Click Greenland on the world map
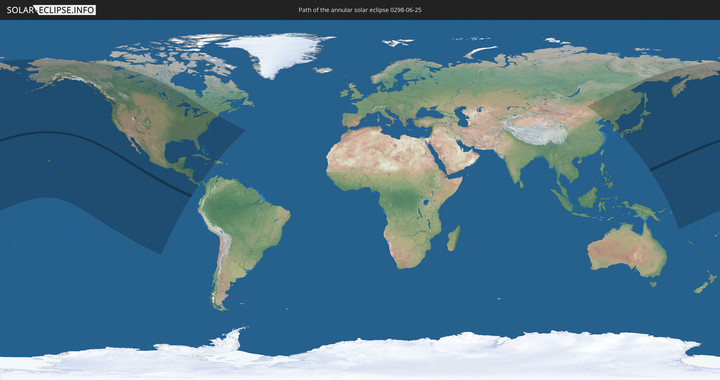 277,53
